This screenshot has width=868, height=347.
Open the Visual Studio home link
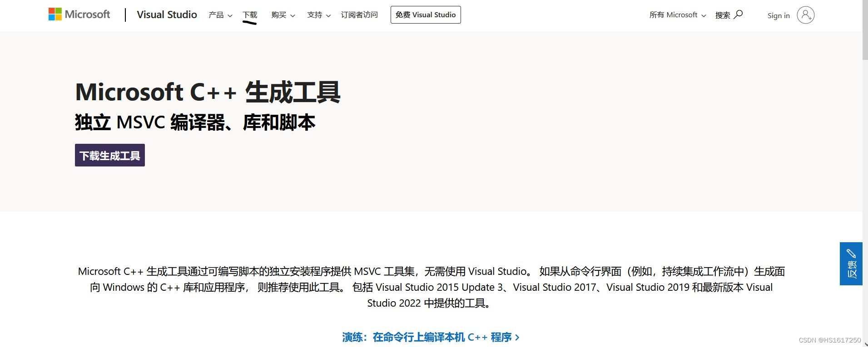coord(167,15)
